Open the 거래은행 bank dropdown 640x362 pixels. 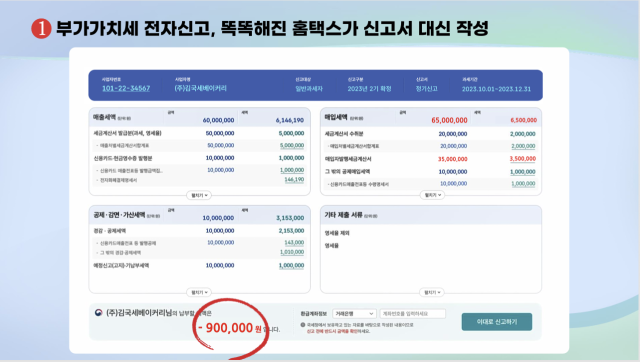click(x=354, y=313)
